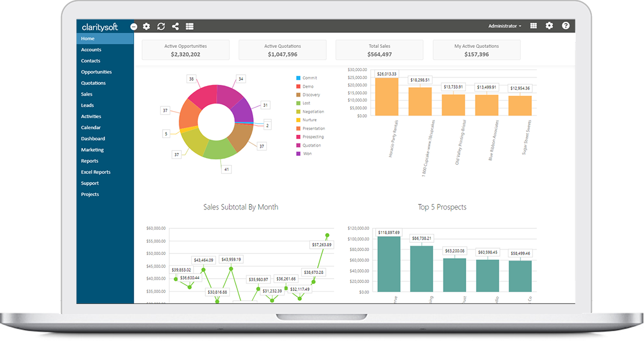The height and width of the screenshot is (341, 644).
Task: Select Leads from the sidebar menu
Action: pyautogui.click(x=87, y=105)
